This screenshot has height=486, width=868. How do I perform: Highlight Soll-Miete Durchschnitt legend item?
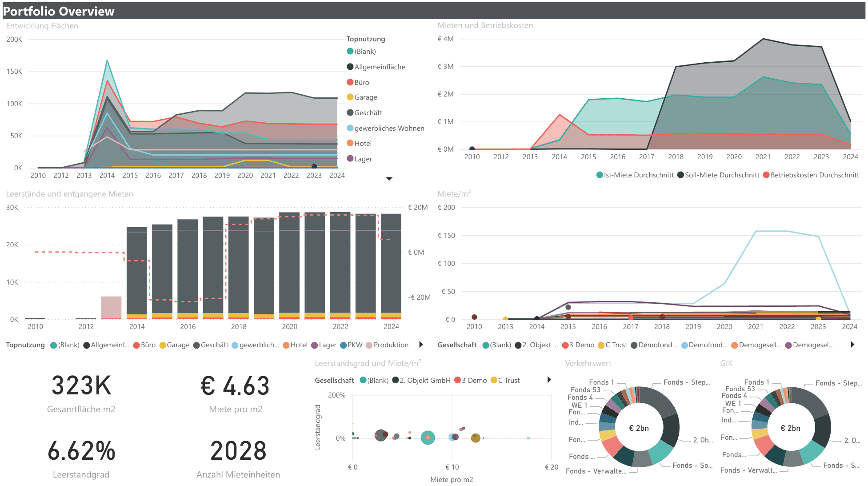[x=718, y=175]
